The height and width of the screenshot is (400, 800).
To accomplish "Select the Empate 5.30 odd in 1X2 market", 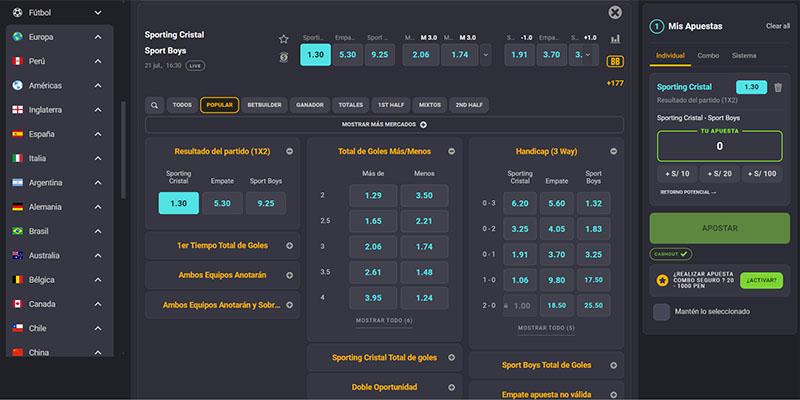I will pos(222,203).
